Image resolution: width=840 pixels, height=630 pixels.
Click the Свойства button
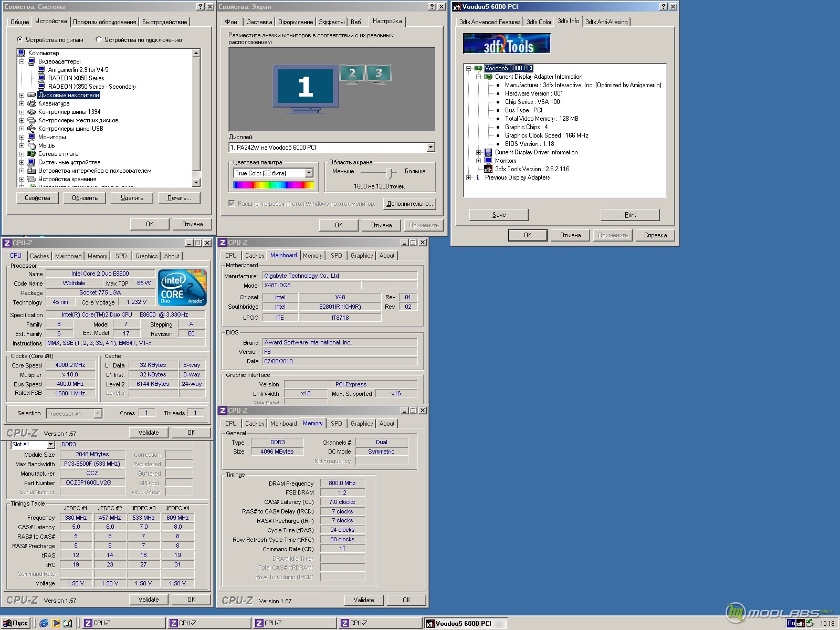(37, 198)
